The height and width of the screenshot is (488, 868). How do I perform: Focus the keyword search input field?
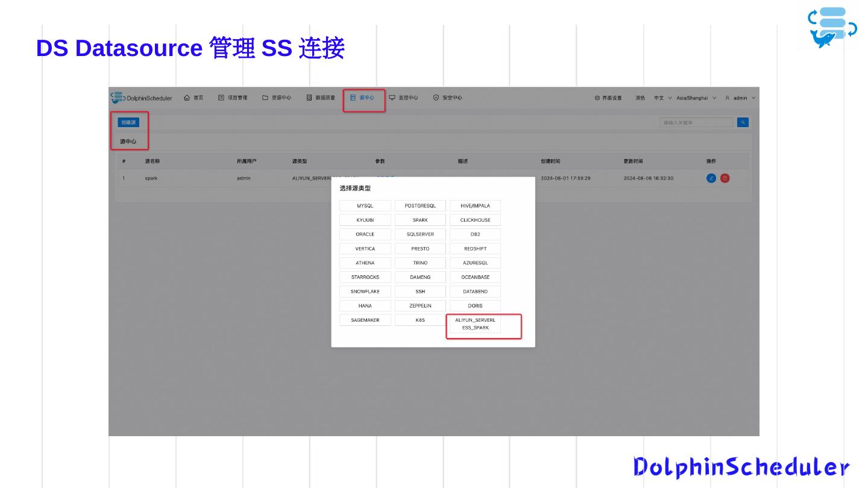point(696,122)
